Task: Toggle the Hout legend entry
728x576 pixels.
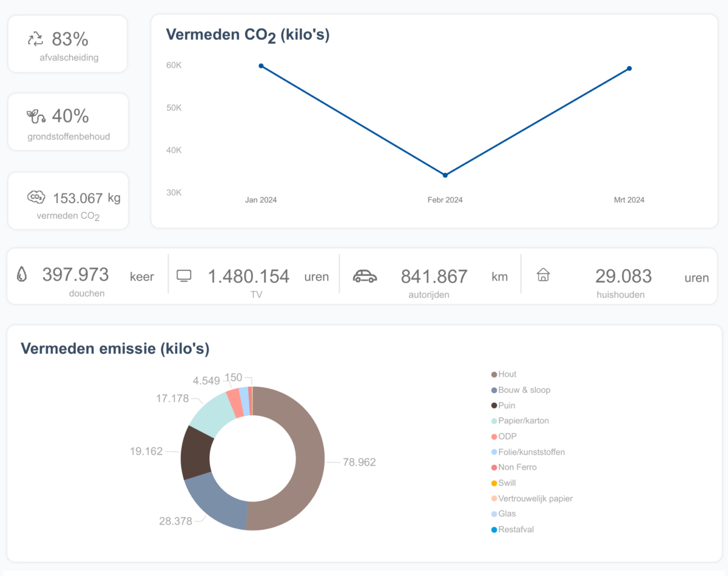Action: click(x=507, y=374)
